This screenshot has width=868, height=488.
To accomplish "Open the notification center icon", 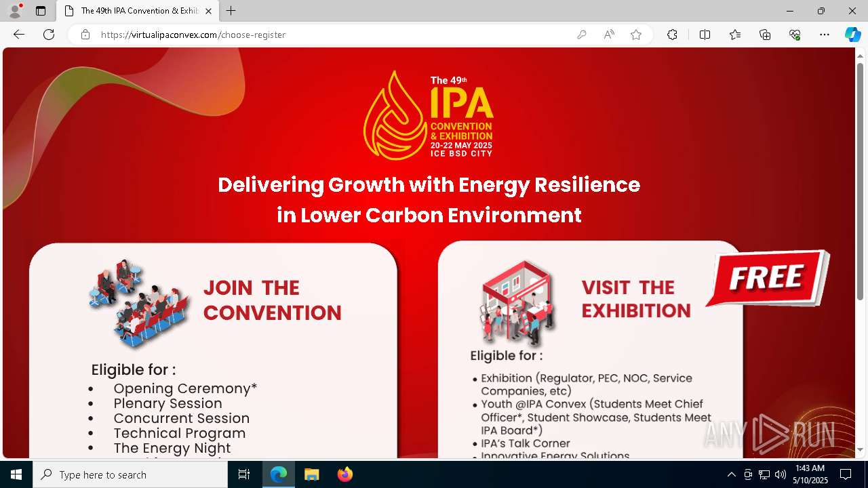I will (846, 474).
